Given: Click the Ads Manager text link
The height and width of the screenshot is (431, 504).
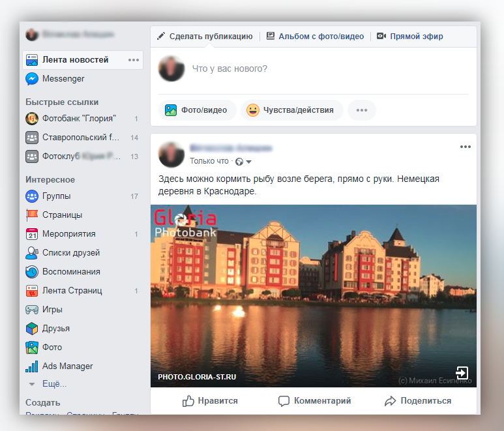Looking at the screenshot, I should point(68,366).
